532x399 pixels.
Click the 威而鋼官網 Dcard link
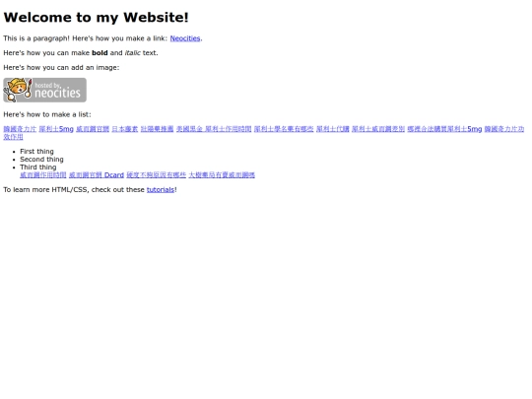(97, 175)
